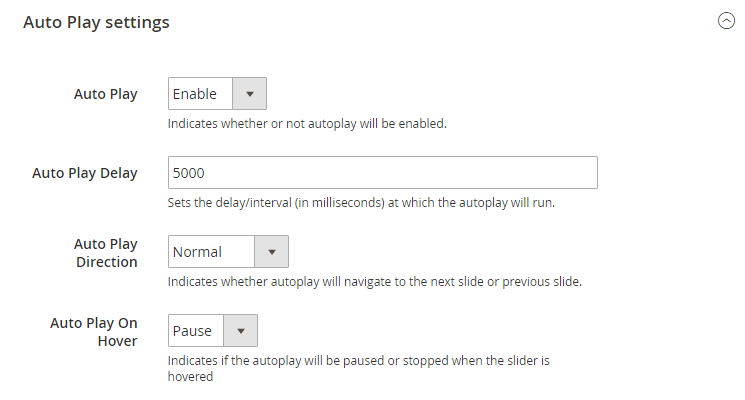Screen dimensions: 745x400
Task: Click the milliseconds delay help note
Action: point(361,202)
